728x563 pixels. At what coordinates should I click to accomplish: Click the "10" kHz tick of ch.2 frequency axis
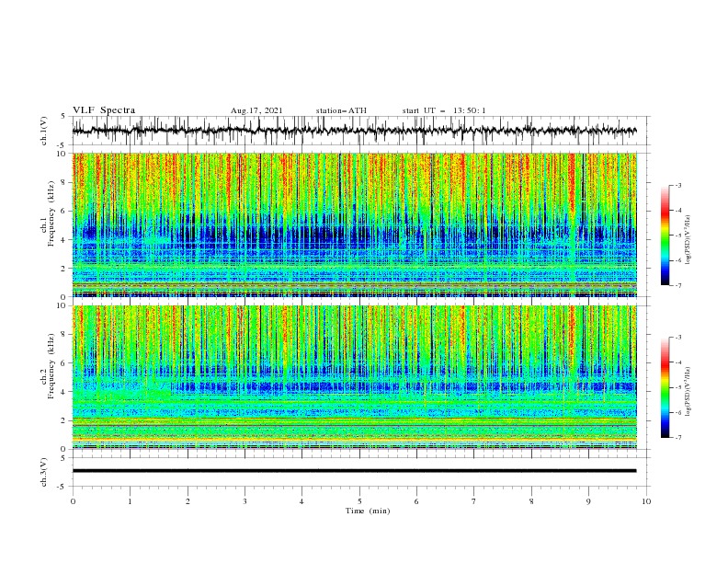(x=61, y=305)
